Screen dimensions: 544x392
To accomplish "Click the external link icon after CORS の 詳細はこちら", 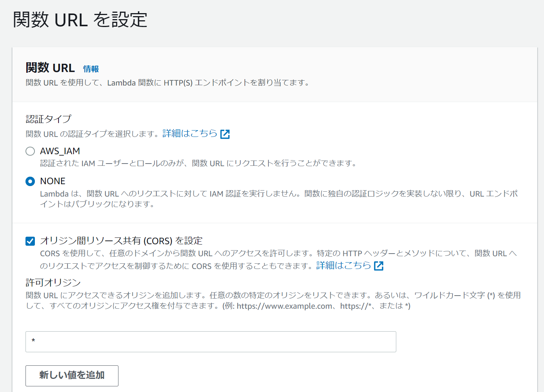I will (x=379, y=266).
